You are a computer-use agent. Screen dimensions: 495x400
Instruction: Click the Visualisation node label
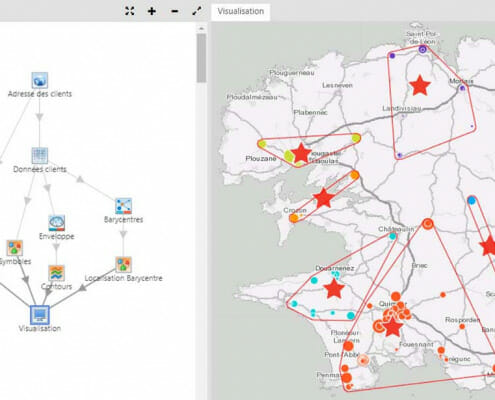point(40,328)
